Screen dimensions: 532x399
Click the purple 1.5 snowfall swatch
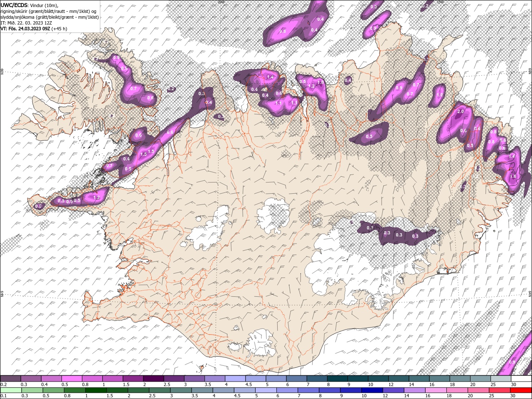[133, 379]
